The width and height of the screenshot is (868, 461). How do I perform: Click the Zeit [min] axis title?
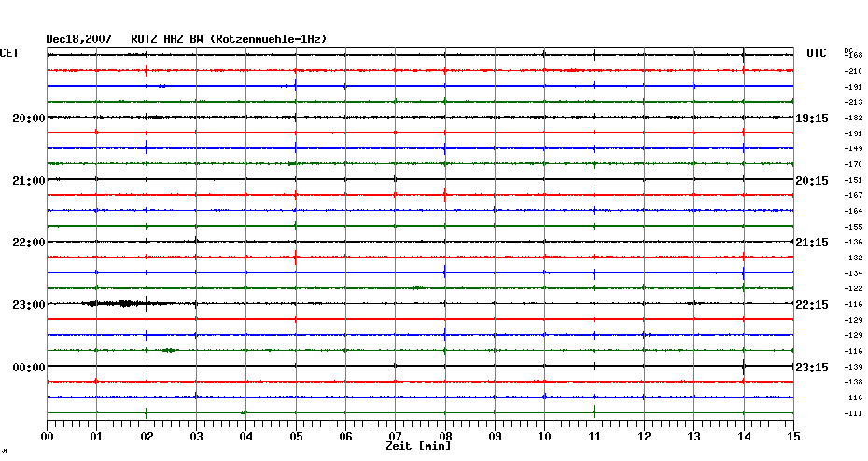418,446
